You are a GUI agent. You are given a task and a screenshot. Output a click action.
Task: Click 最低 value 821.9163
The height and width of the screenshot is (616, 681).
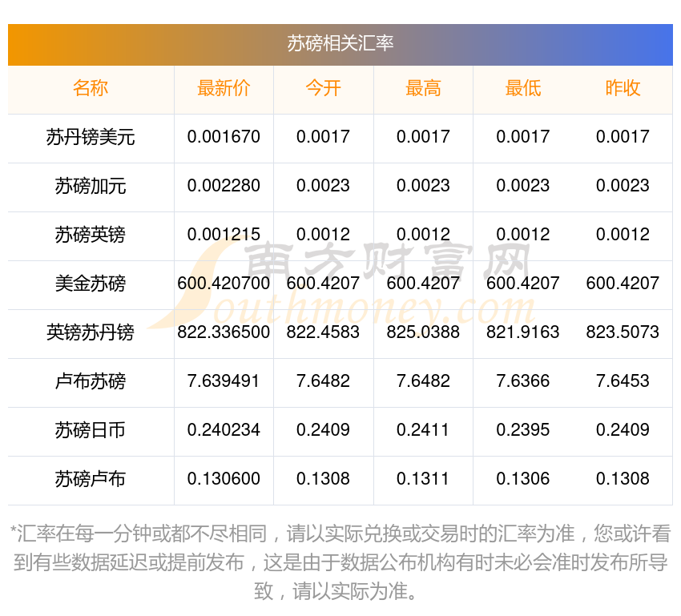(523, 332)
